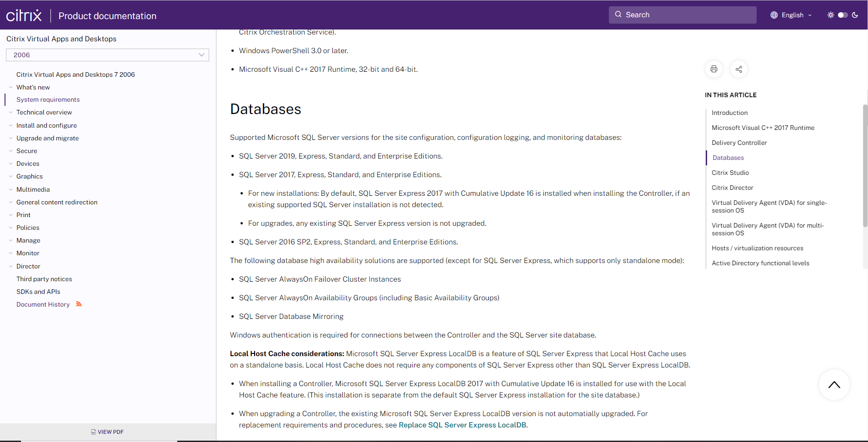
Task: Jump to Hosts / virtualization resources section
Action: tap(758, 248)
